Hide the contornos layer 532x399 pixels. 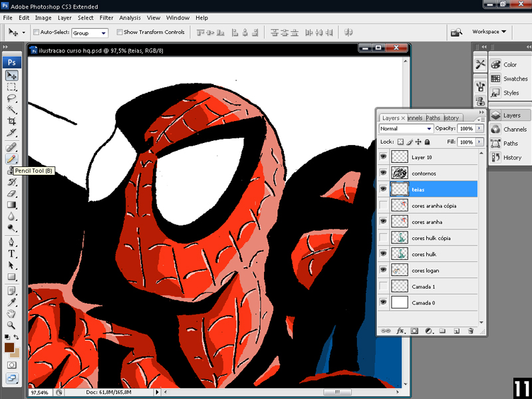[x=382, y=173]
